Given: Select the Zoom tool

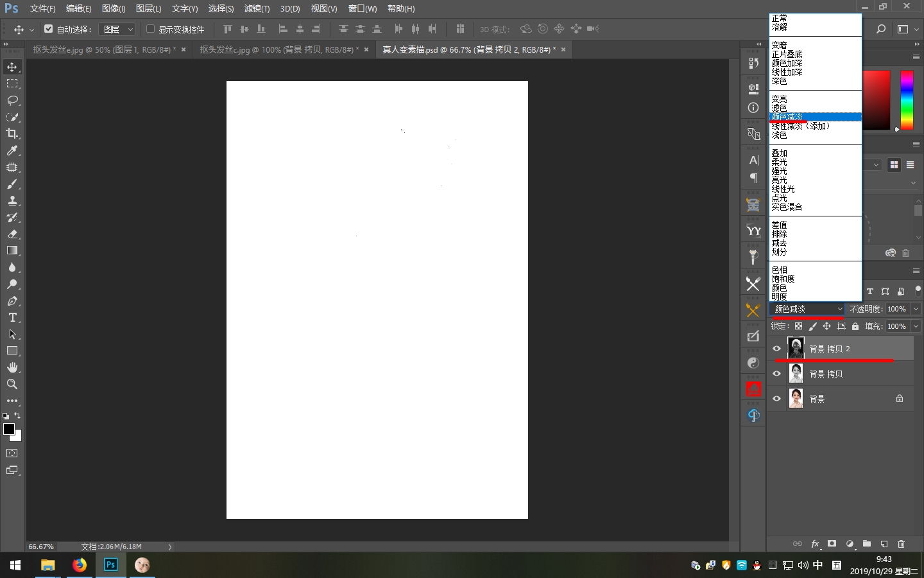Looking at the screenshot, I should point(12,384).
